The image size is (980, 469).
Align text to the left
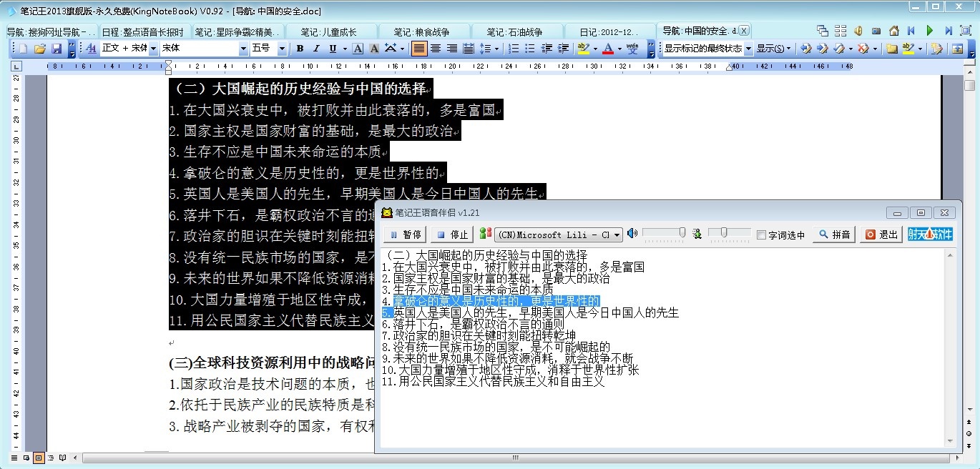pos(419,49)
